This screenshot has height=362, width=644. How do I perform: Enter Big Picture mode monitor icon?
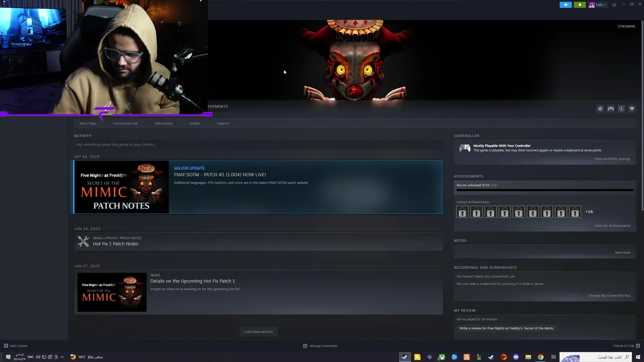point(614,5)
